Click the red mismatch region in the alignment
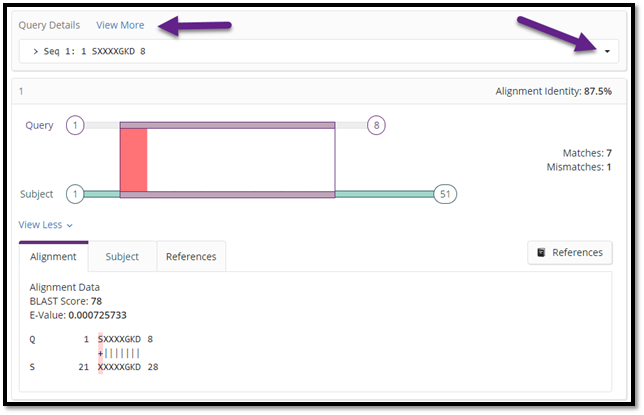 pyautogui.click(x=133, y=160)
